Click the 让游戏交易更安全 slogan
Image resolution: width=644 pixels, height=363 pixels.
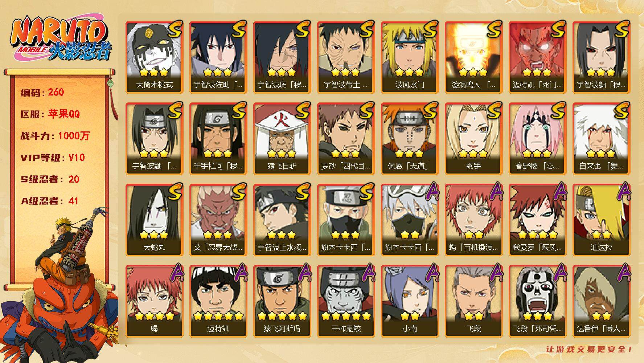pyautogui.click(x=589, y=349)
